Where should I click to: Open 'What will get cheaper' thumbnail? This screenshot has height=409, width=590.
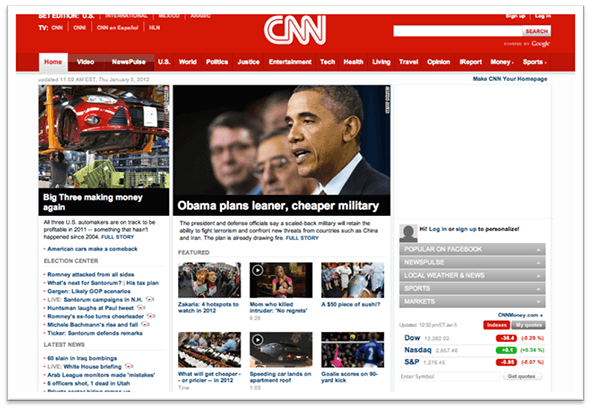click(x=209, y=350)
